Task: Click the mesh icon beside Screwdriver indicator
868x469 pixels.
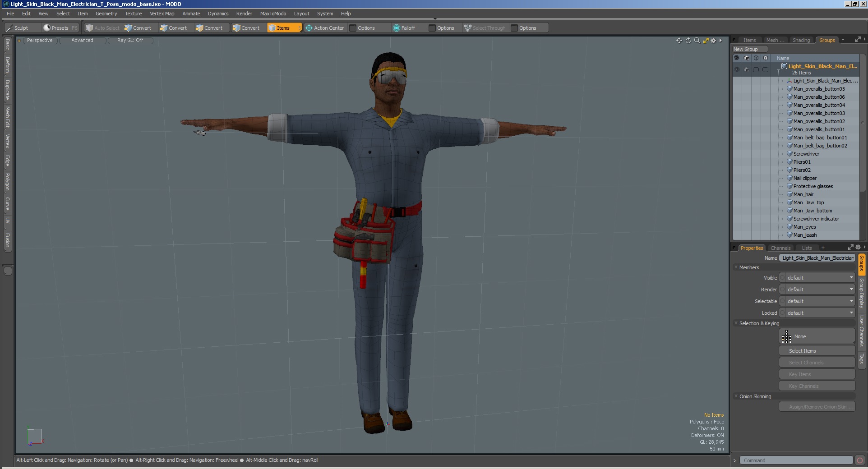Action: tap(790, 219)
